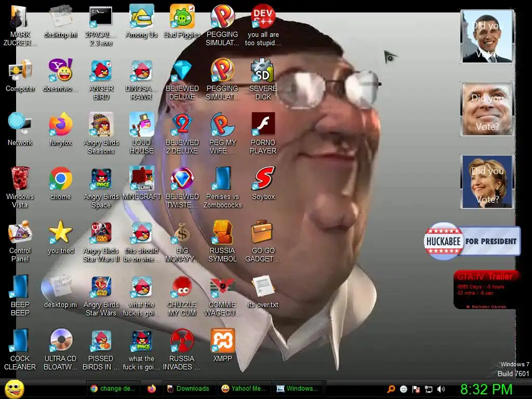Switch to the Downloads taskbar window
This screenshot has height=399, width=532.
click(189, 389)
